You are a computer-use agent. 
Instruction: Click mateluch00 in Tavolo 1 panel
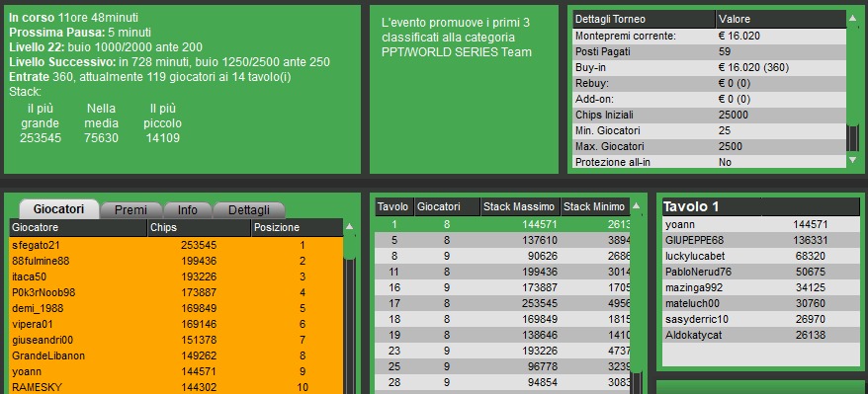tap(760, 303)
